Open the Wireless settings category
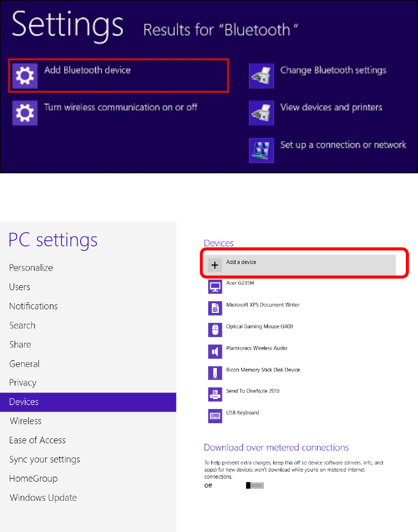 [26, 421]
